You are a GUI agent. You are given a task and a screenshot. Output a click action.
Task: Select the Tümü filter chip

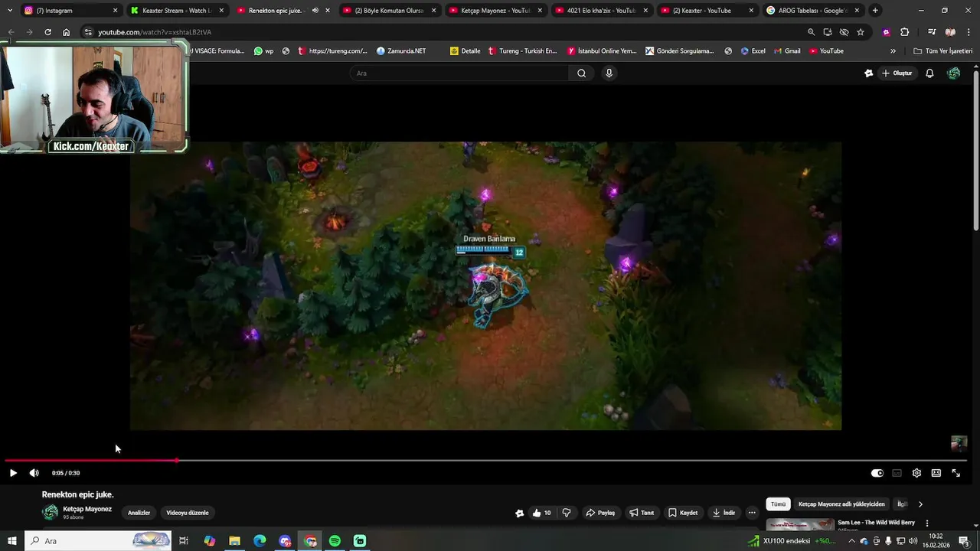(778, 504)
